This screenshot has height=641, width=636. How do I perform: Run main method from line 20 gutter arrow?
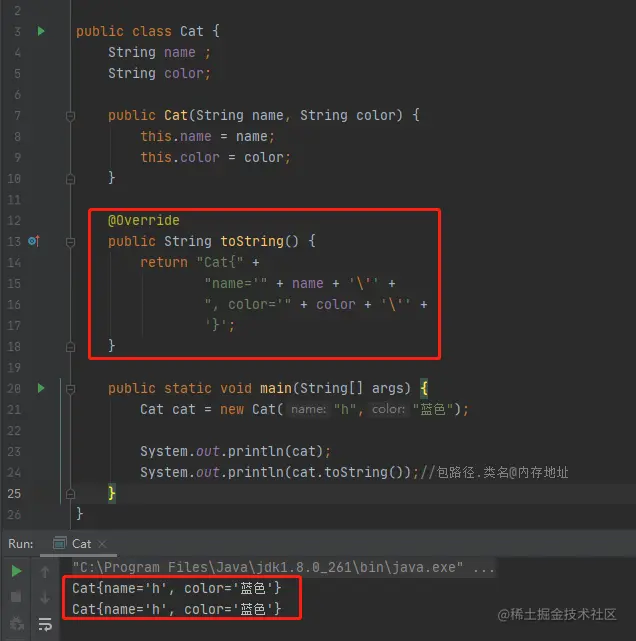[x=41, y=388]
